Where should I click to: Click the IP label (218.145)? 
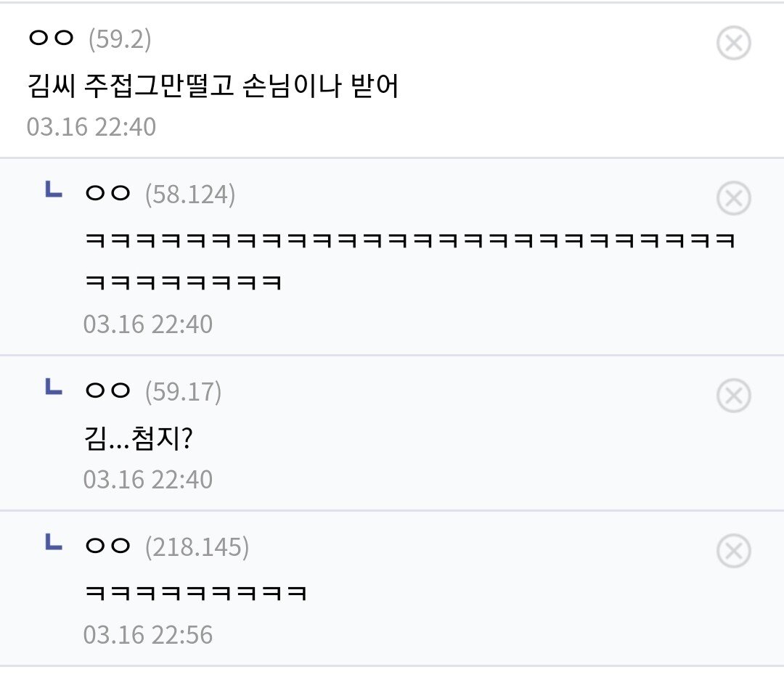click(x=197, y=548)
